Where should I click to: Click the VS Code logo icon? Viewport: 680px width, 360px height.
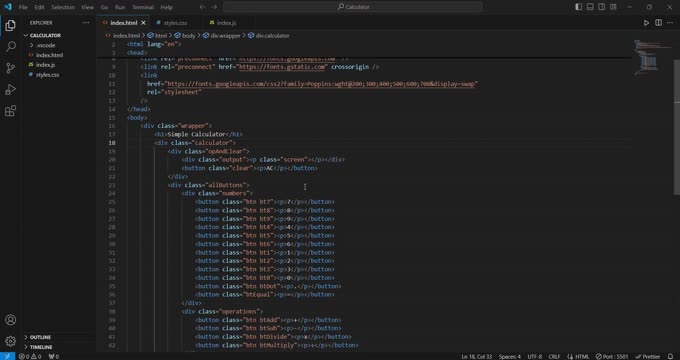pos(7,7)
